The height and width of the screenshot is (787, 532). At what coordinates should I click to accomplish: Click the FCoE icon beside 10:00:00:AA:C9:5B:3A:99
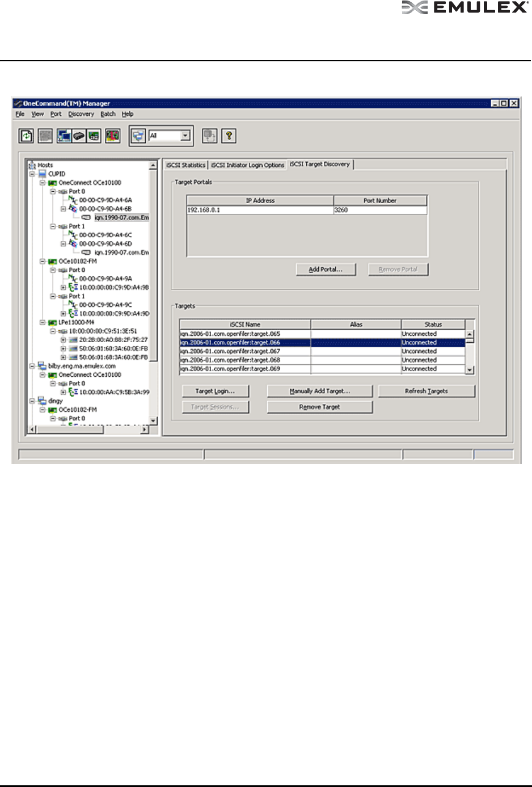tap(73, 392)
